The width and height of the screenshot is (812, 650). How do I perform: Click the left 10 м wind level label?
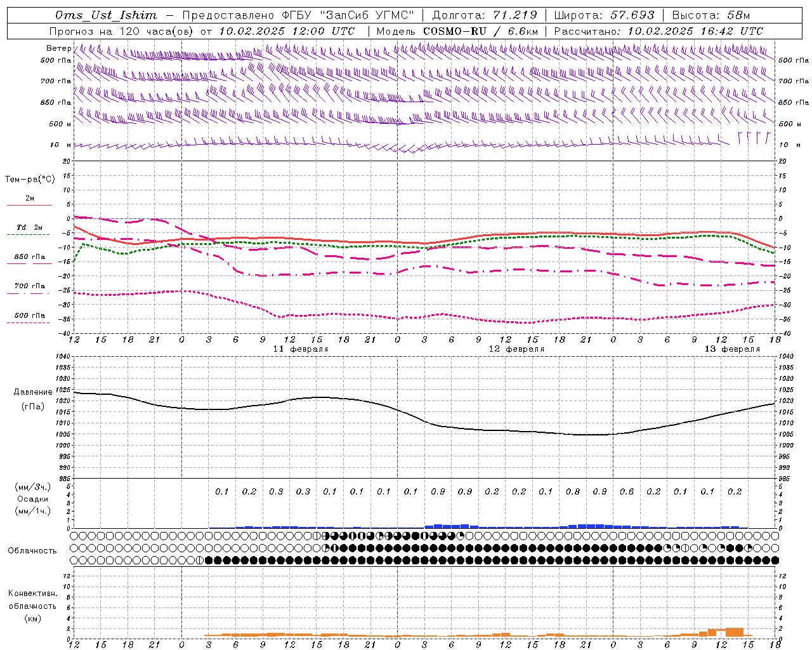tap(60, 145)
